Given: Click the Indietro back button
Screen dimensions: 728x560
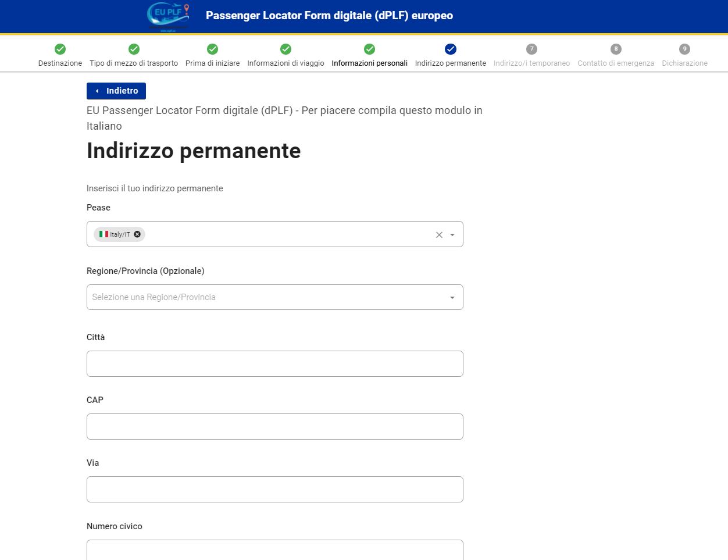Looking at the screenshot, I should click(116, 91).
